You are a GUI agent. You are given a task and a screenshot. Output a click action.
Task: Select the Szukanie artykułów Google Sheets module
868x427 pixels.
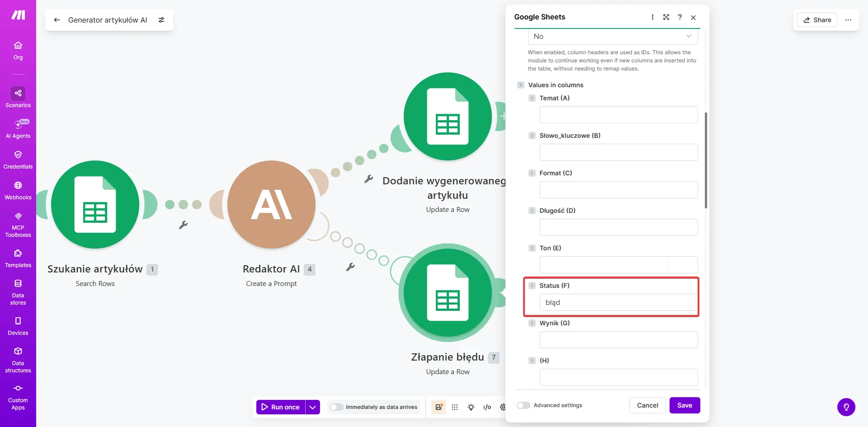pyautogui.click(x=95, y=204)
